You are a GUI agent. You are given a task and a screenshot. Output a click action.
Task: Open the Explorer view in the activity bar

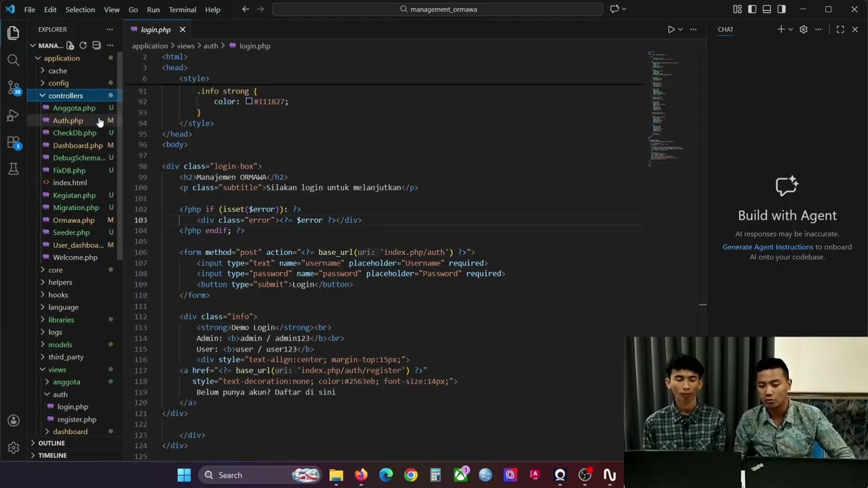pyautogui.click(x=13, y=33)
